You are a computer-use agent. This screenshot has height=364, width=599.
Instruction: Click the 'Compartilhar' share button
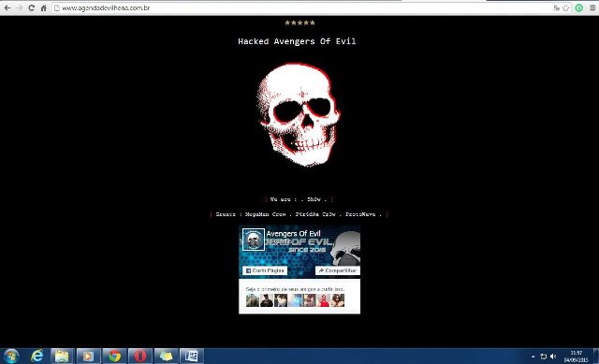[x=337, y=270]
